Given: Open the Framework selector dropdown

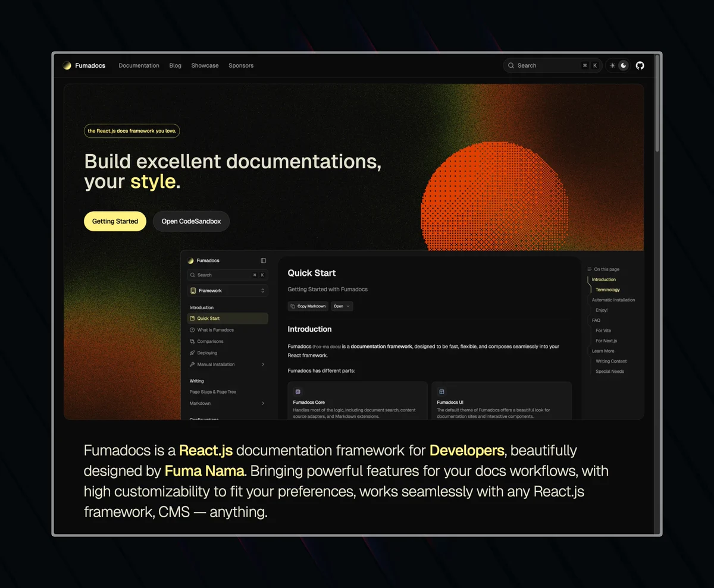Looking at the screenshot, I should pyautogui.click(x=227, y=291).
